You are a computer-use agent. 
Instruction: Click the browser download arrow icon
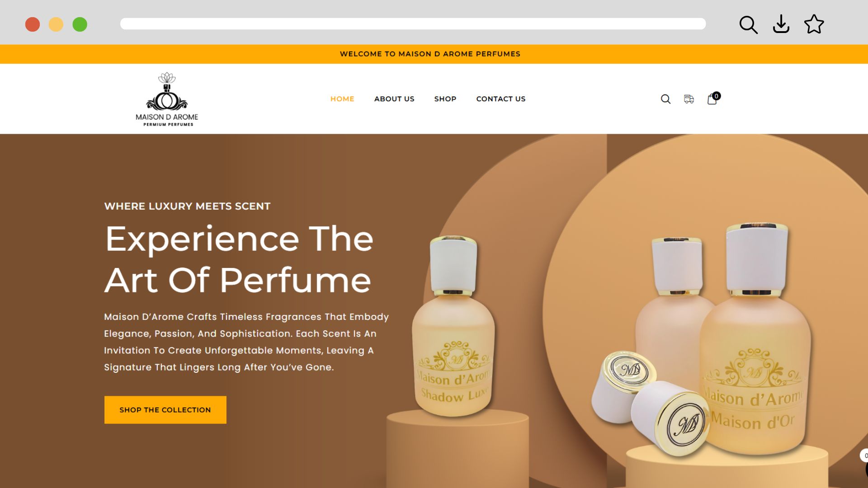(x=781, y=24)
